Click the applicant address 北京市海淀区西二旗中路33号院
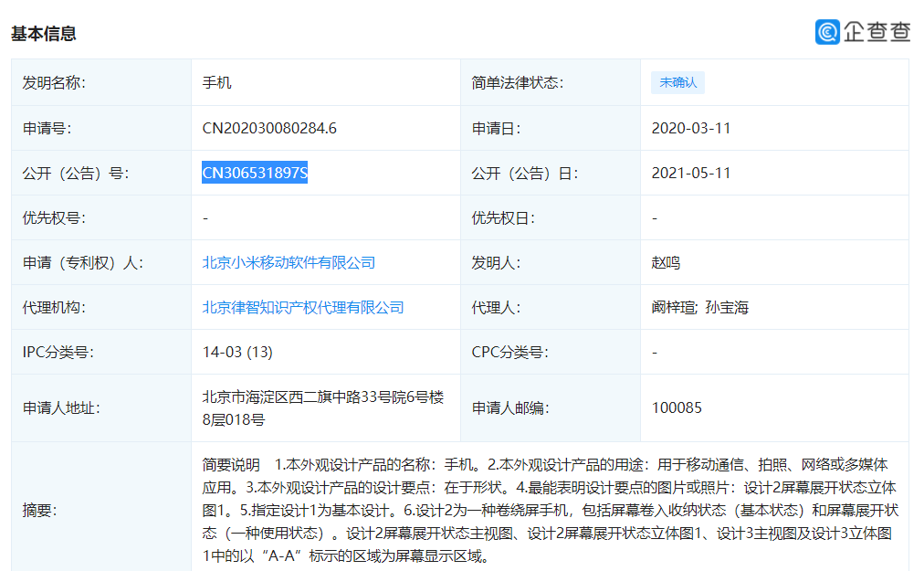Viewport: 924px width, 571px height. 323,408
